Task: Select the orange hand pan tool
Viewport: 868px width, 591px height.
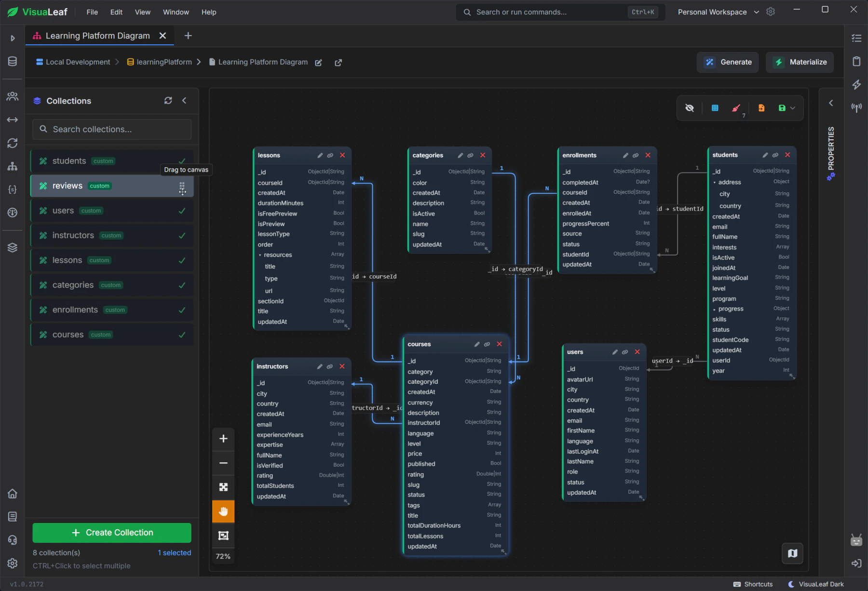Action: click(x=223, y=511)
